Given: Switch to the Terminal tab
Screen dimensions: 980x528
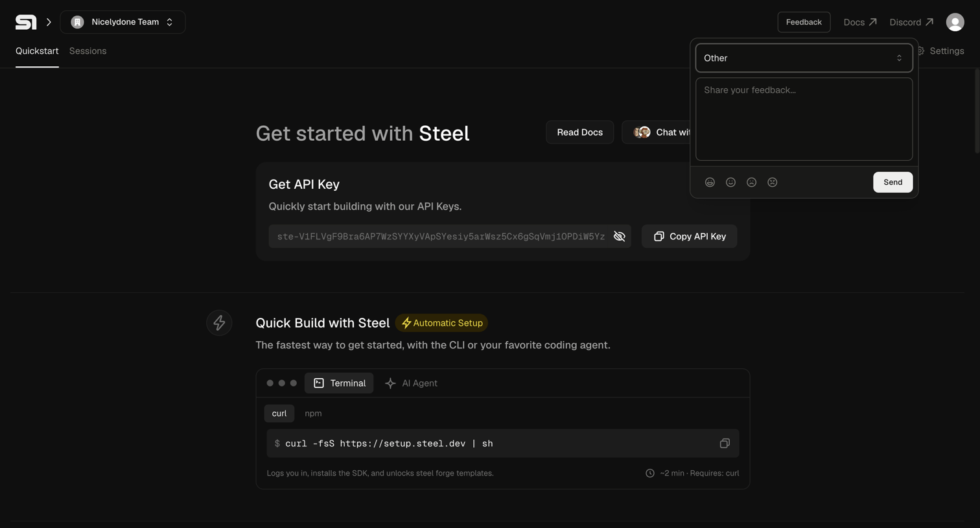Looking at the screenshot, I should [339, 383].
